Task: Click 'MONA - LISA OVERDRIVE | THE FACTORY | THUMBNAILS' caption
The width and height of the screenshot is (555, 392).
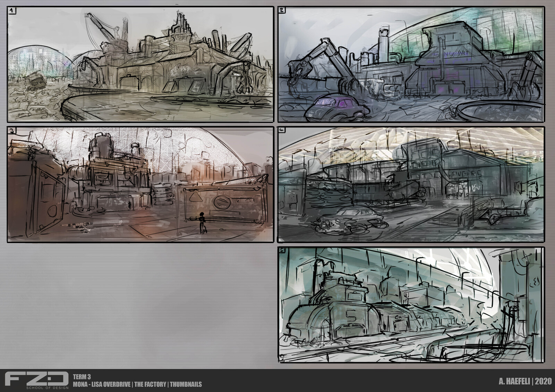Action: tap(137, 384)
